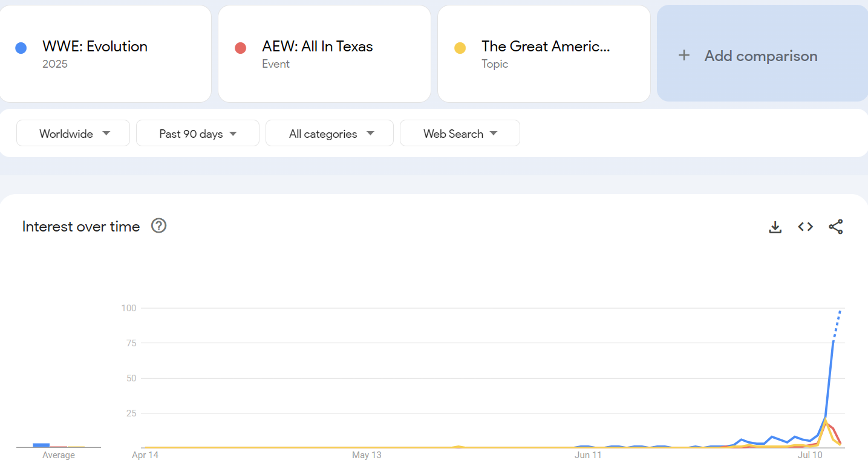
Task: Open the All categories dropdown
Action: click(330, 134)
